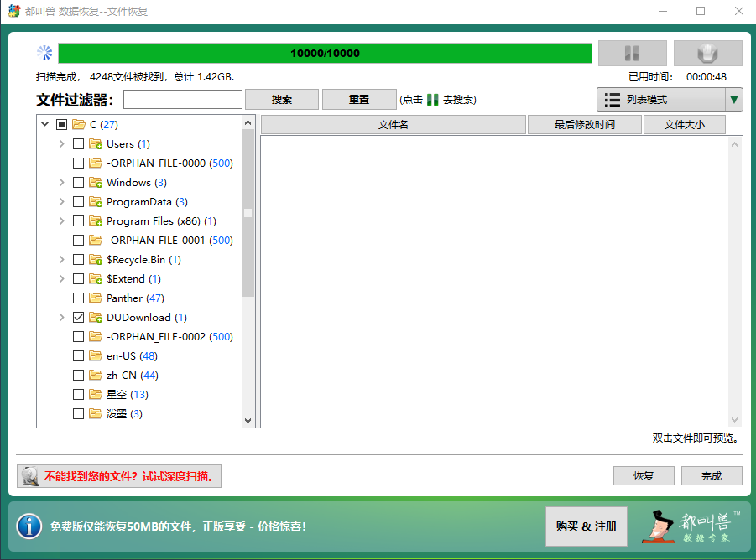Image resolution: width=756 pixels, height=560 pixels.
Task: Sort by the 最后修改时间 column header
Action: click(584, 125)
